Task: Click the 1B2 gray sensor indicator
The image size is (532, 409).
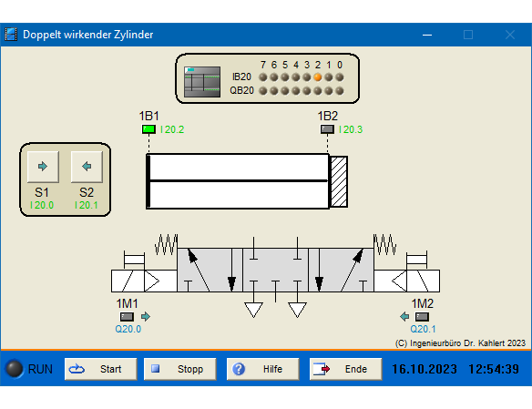Action: tap(327, 129)
